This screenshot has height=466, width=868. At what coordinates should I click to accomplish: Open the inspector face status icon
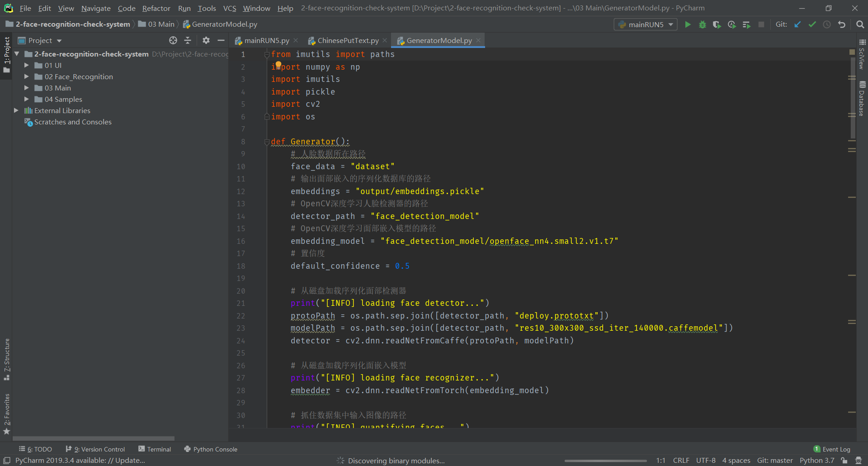click(859, 461)
